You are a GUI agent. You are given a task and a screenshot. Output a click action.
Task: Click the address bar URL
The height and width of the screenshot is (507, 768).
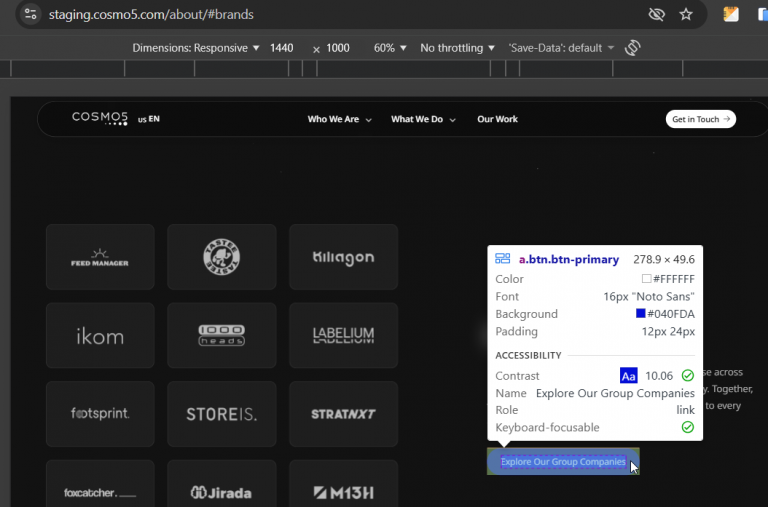click(151, 15)
